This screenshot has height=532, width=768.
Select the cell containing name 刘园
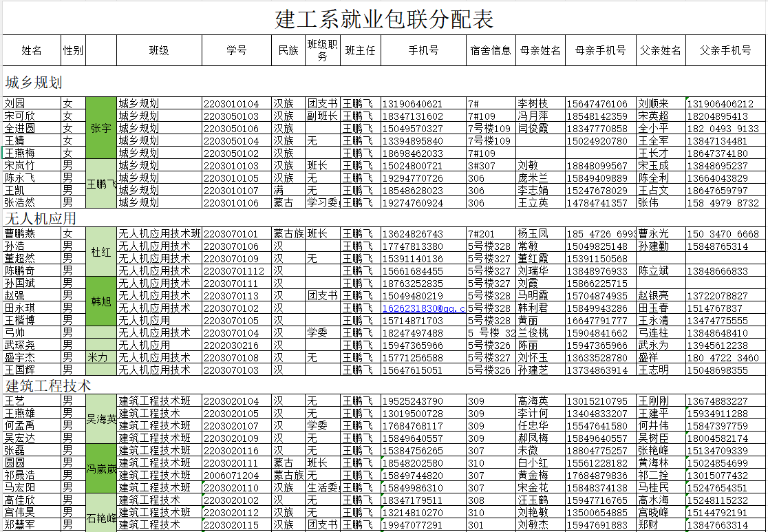(x=32, y=103)
